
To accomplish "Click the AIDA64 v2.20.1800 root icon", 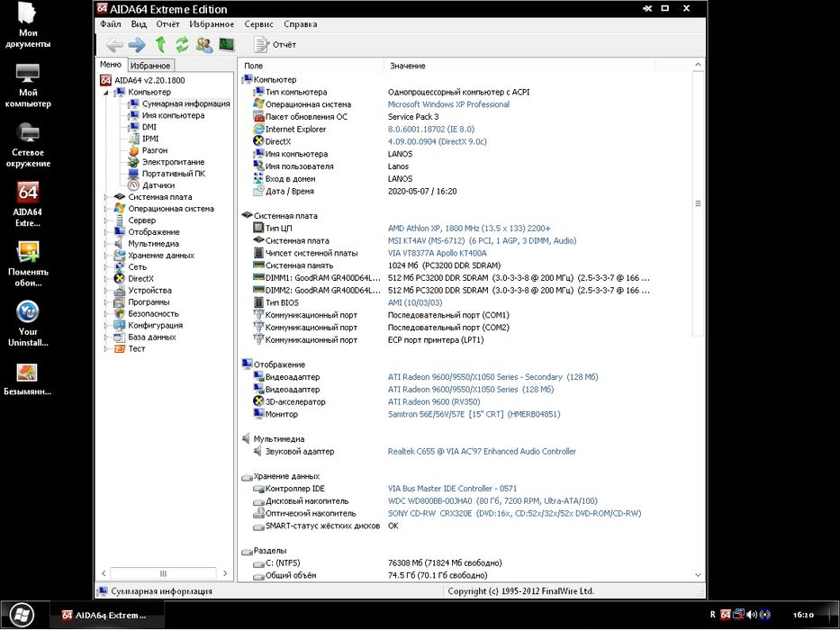I will [x=105, y=80].
